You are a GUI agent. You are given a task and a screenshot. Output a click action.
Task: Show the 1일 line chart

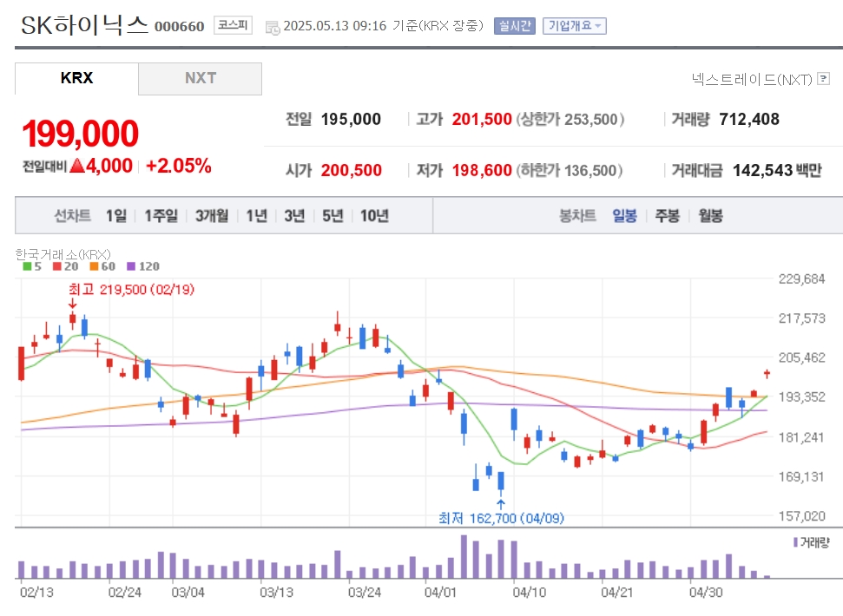coord(116,216)
